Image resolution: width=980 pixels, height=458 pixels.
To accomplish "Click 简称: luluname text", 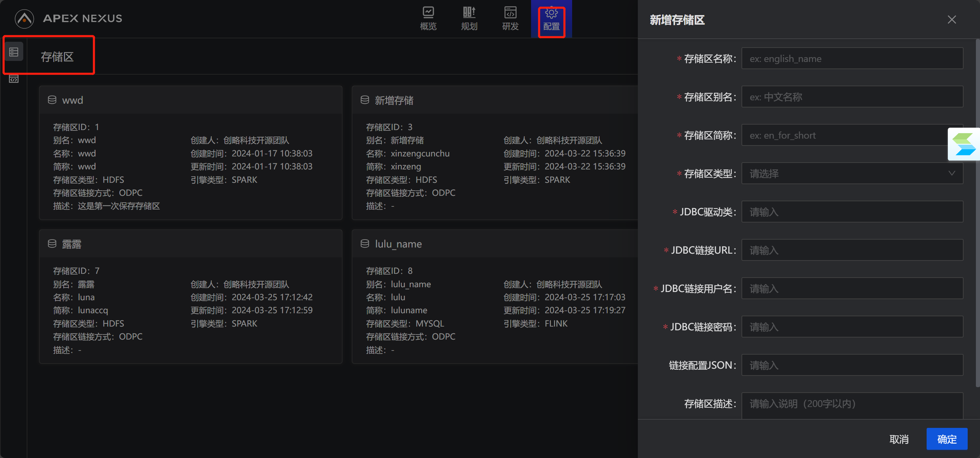I will click(x=396, y=310).
